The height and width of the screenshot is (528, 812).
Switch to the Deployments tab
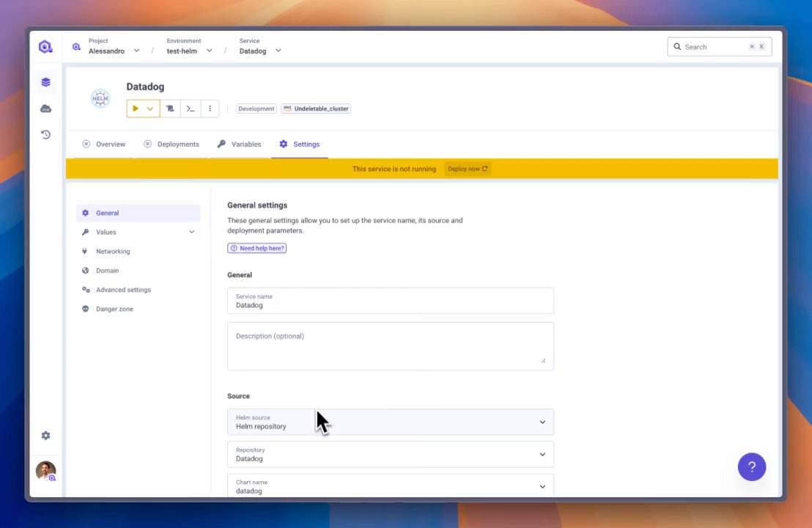pos(171,144)
